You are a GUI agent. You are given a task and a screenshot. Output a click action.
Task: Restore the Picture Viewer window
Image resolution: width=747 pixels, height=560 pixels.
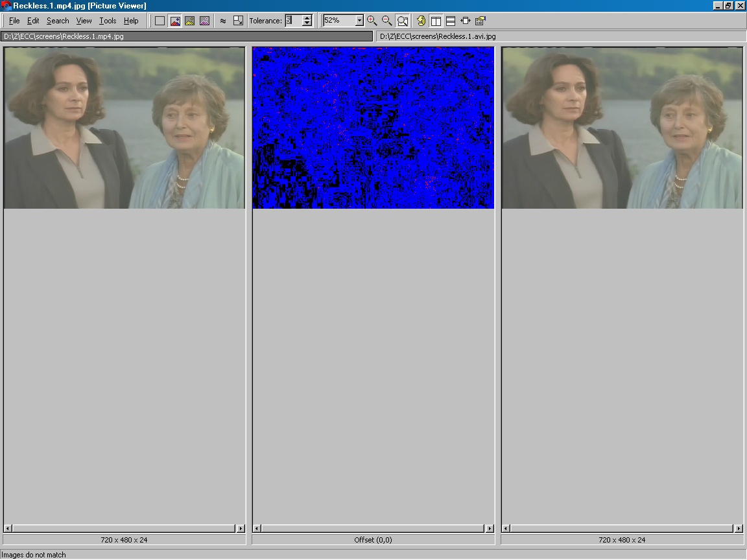728,6
